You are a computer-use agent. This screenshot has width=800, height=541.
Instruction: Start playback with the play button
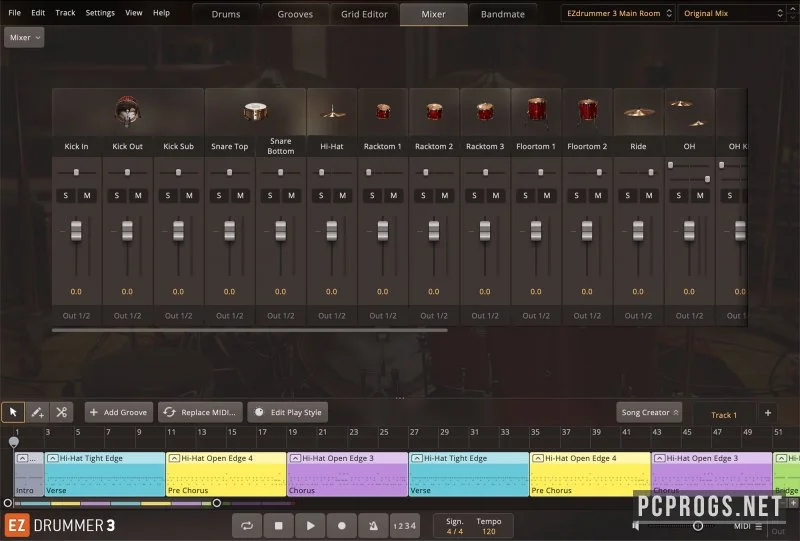pos(310,526)
